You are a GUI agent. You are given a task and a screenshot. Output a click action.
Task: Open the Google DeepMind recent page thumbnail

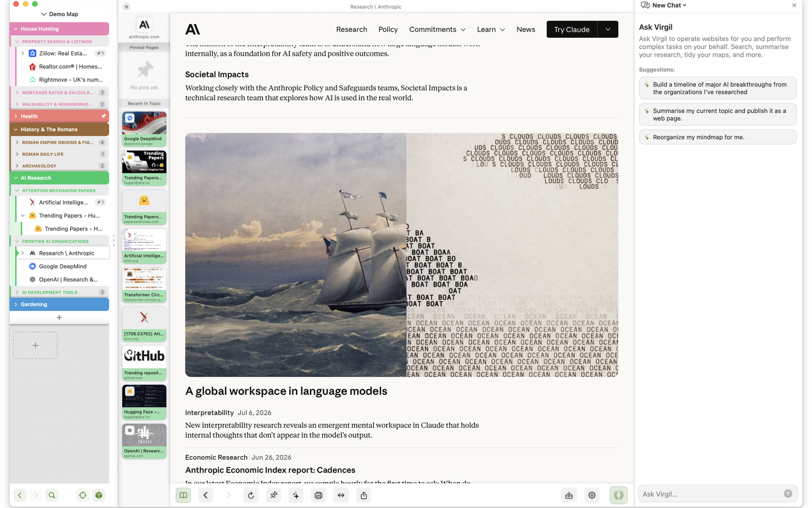[x=144, y=129]
